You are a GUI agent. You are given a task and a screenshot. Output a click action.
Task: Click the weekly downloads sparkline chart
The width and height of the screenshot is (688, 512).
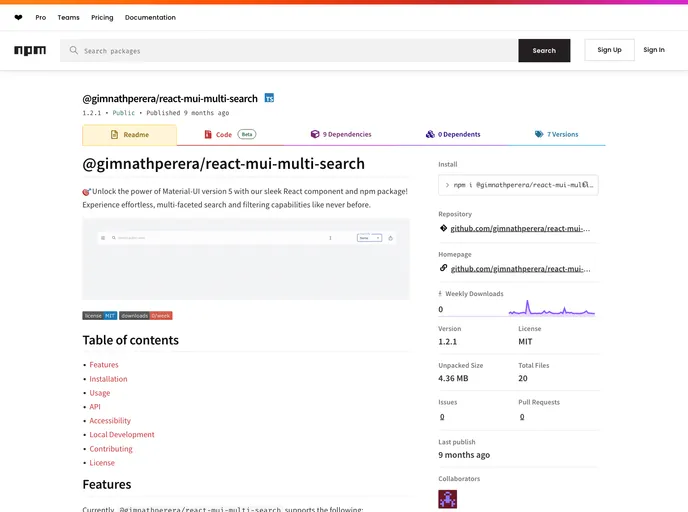pyautogui.click(x=552, y=308)
